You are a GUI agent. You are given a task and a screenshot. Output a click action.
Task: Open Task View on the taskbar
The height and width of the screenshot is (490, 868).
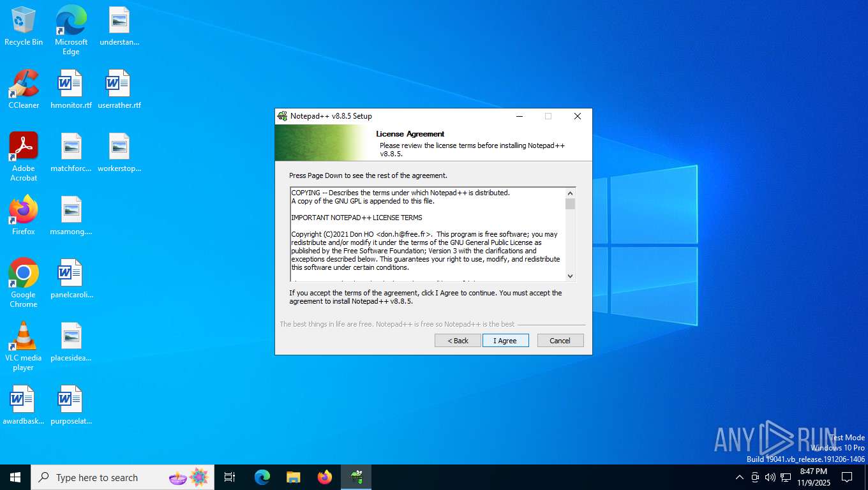[230, 477]
